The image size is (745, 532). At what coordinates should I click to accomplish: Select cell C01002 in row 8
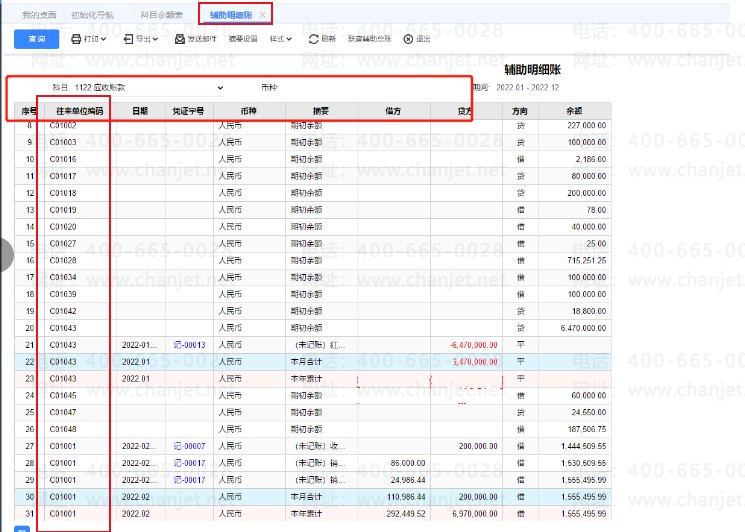pos(63,125)
